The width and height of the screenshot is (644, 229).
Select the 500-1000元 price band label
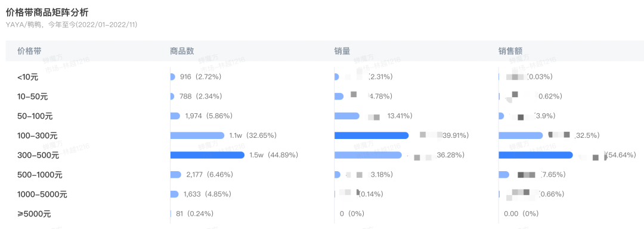pyautogui.click(x=40, y=175)
